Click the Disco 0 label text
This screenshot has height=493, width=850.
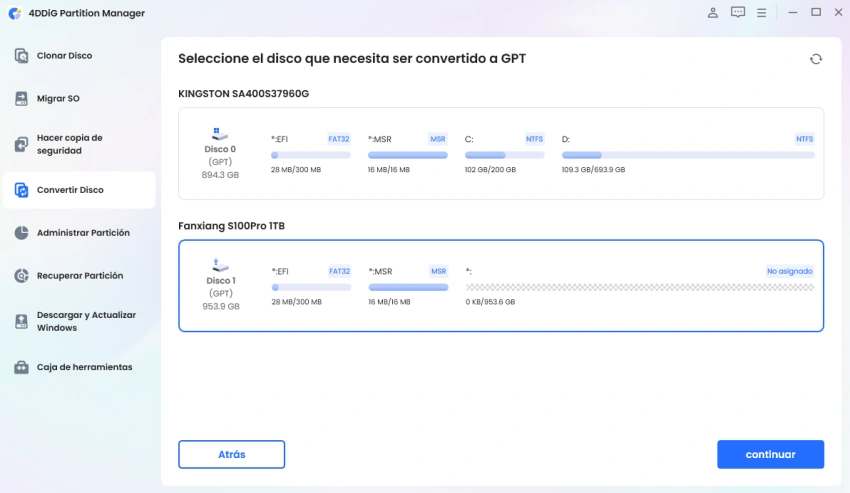click(220, 149)
